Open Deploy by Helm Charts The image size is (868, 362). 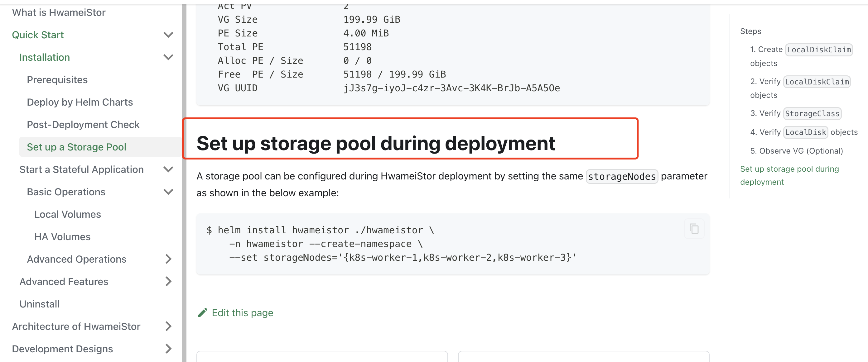80,102
